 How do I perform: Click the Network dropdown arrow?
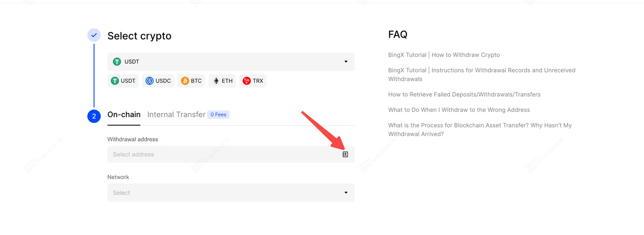click(x=346, y=193)
